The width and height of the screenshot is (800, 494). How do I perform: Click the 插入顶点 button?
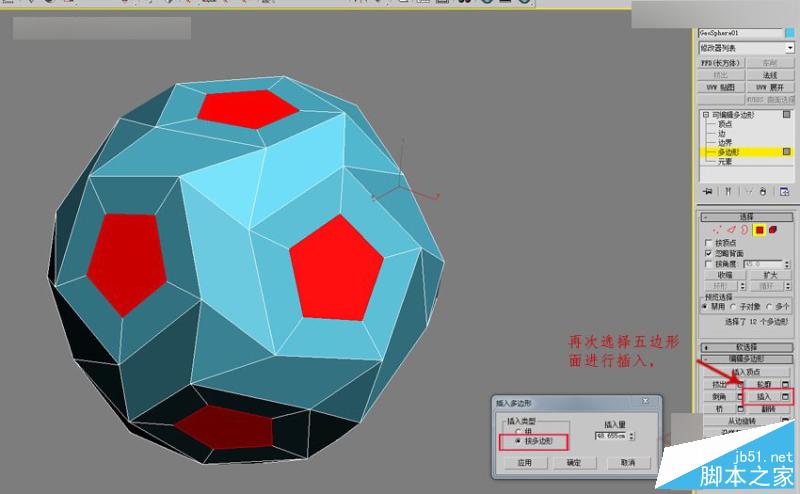tap(746, 372)
